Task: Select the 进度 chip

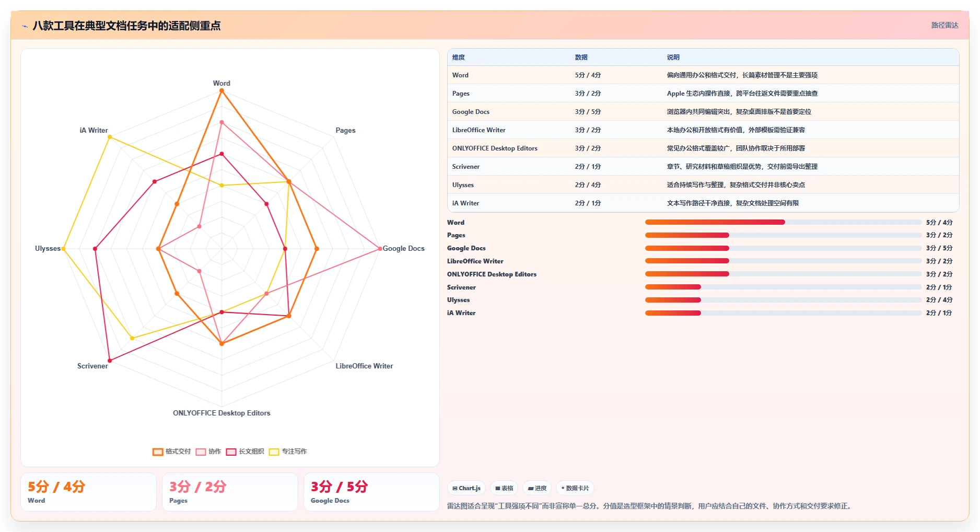Action: click(x=538, y=488)
